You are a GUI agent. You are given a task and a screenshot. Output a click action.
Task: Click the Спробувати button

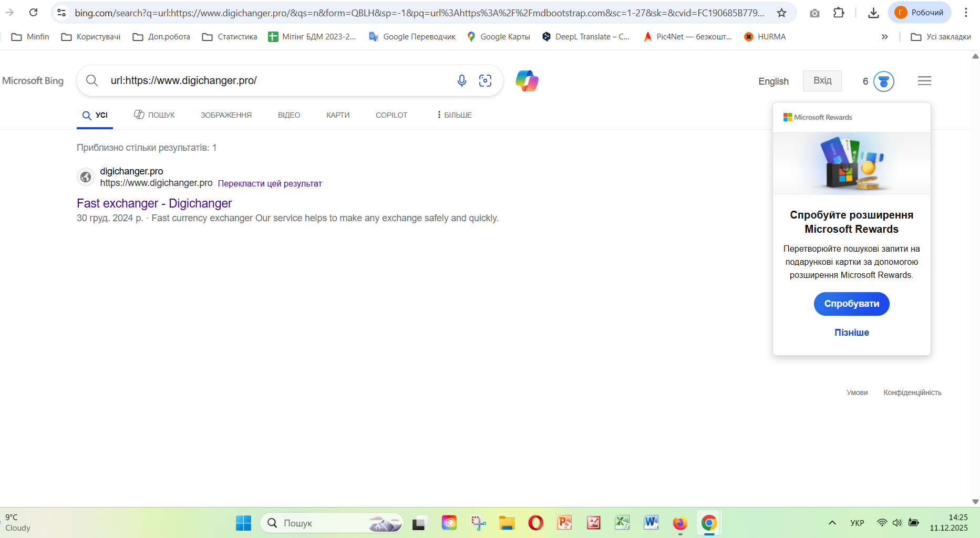click(851, 304)
